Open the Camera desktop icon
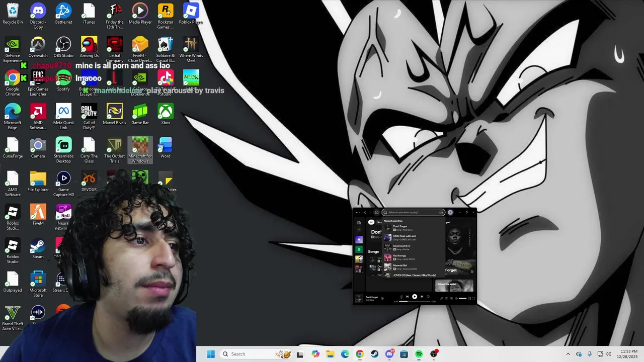The image size is (644, 362). [38, 148]
